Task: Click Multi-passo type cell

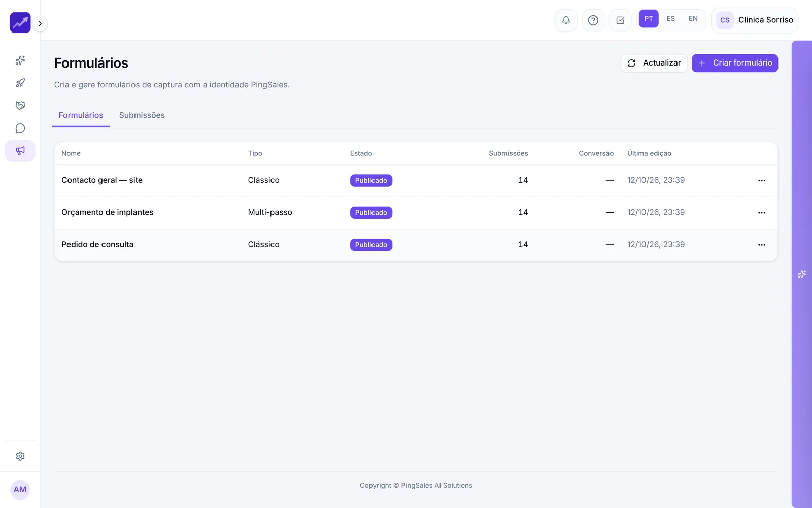Action: pos(270,212)
